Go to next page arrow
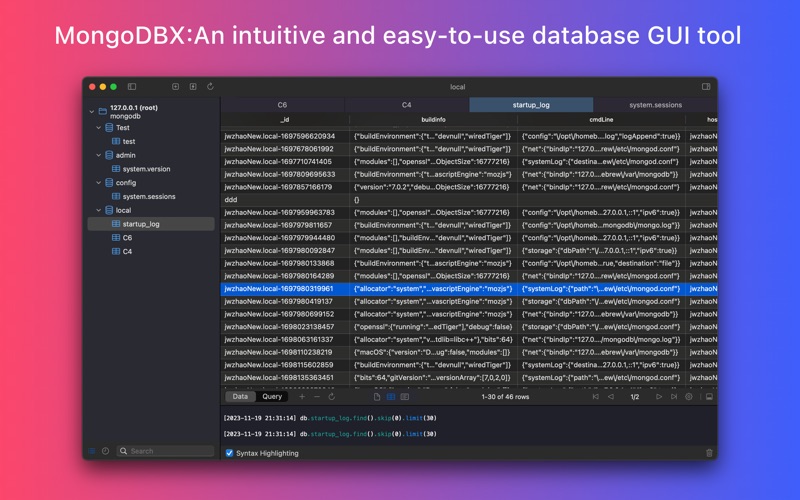Viewport: 800px width, 500px height. coord(659,397)
